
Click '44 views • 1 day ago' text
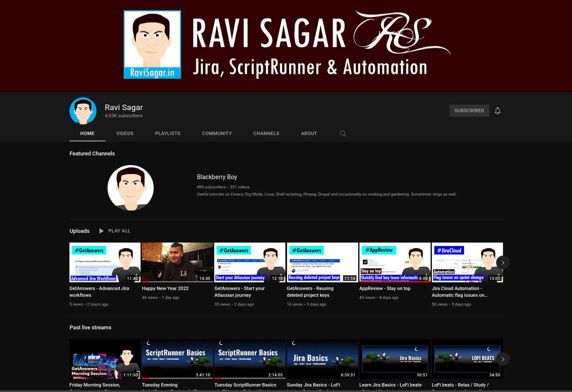coord(160,298)
